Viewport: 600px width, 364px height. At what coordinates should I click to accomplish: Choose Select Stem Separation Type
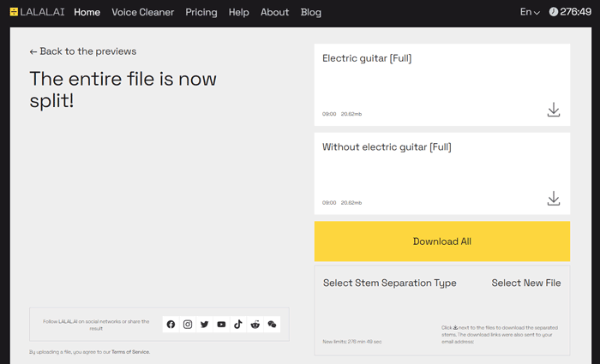[389, 283]
